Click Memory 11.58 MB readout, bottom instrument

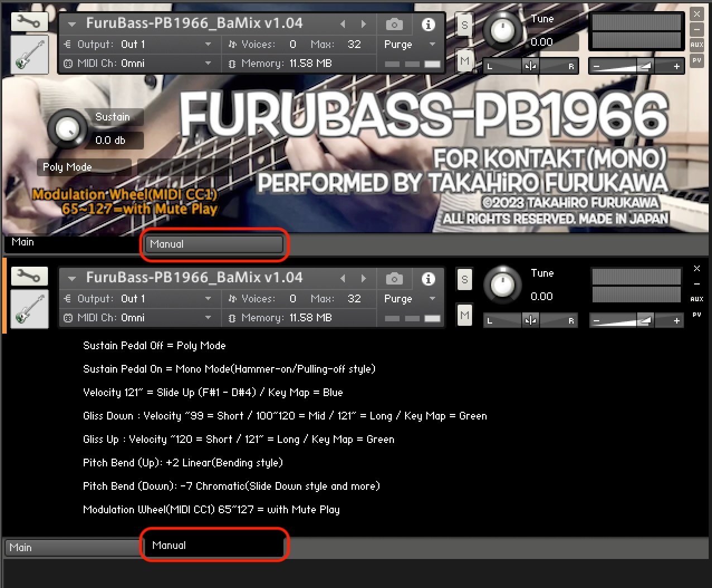[x=280, y=317]
